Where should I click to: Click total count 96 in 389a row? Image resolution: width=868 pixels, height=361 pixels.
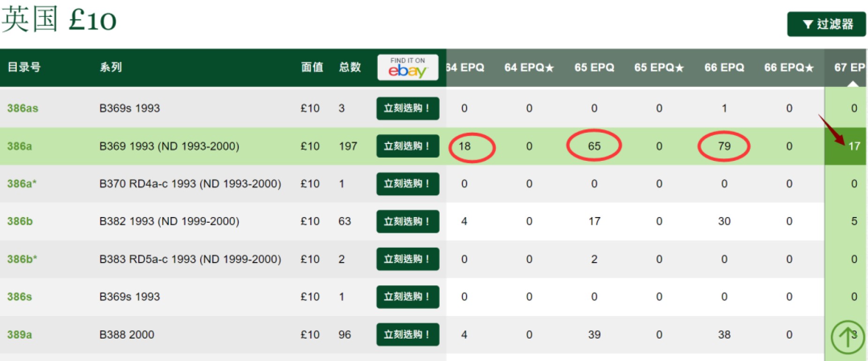344,335
